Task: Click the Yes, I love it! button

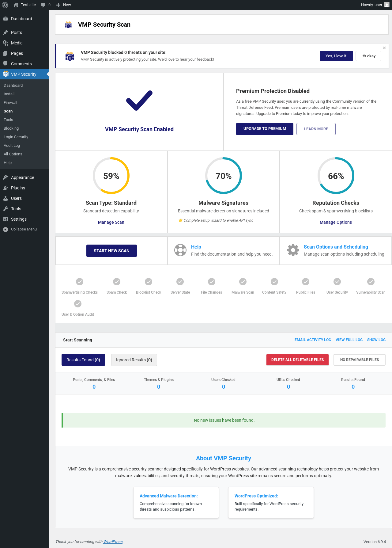Action: tap(336, 56)
